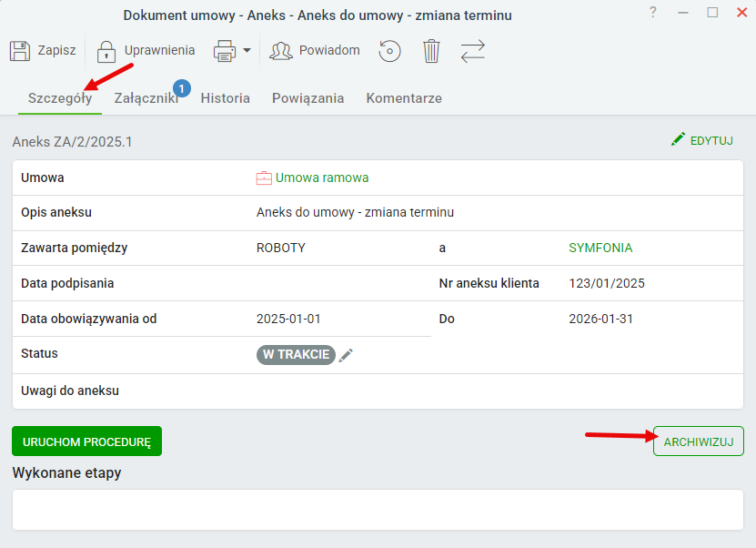
Task: Expand the print options dropdown arrow
Action: pyautogui.click(x=247, y=50)
